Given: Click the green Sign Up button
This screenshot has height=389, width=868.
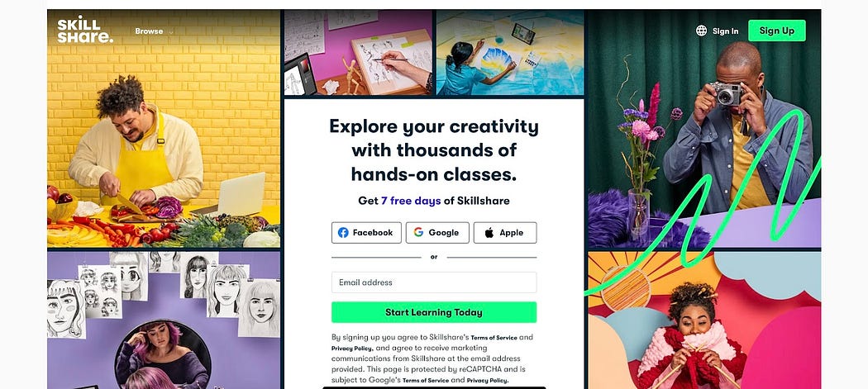Looking at the screenshot, I should pos(777,31).
